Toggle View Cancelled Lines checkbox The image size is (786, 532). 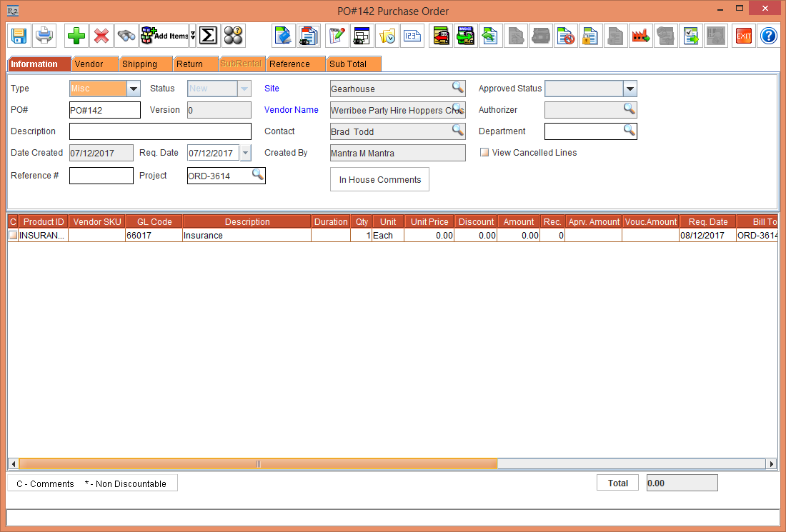pos(484,153)
